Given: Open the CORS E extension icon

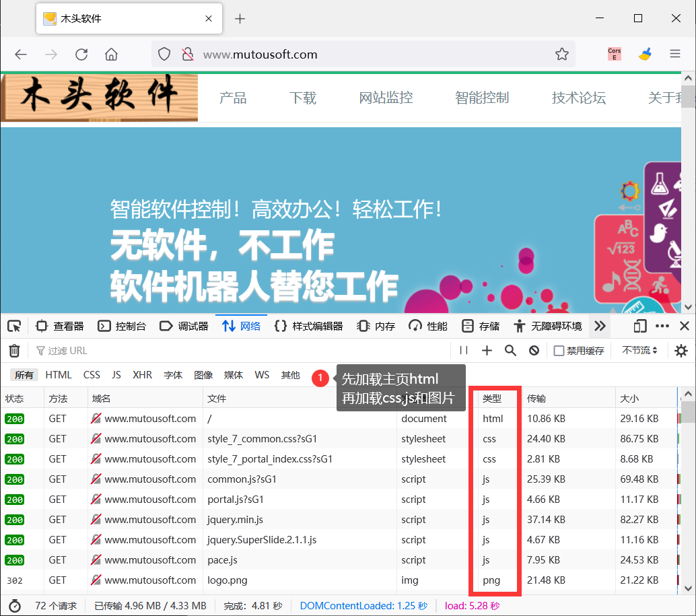Looking at the screenshot, I should point(615,54).
